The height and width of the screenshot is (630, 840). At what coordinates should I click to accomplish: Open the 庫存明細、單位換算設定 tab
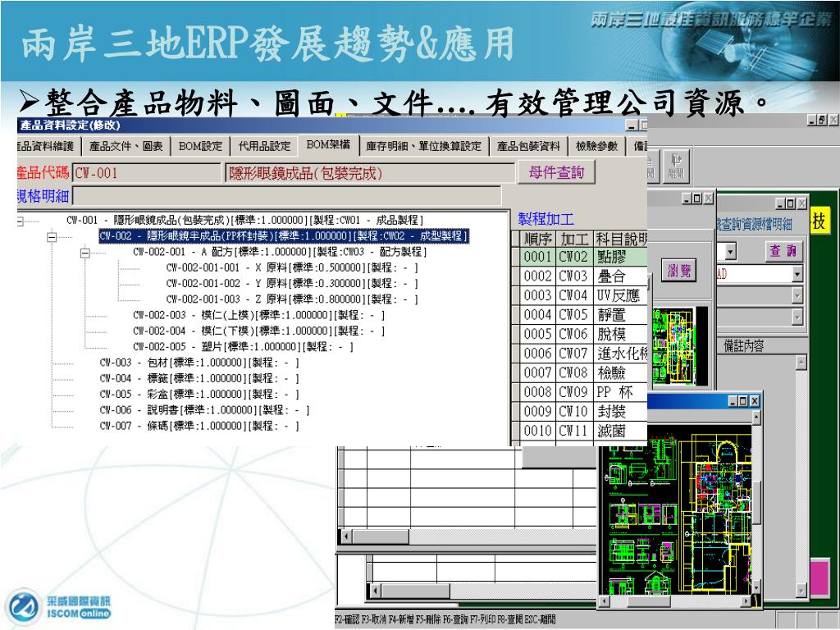pos(424,146)
